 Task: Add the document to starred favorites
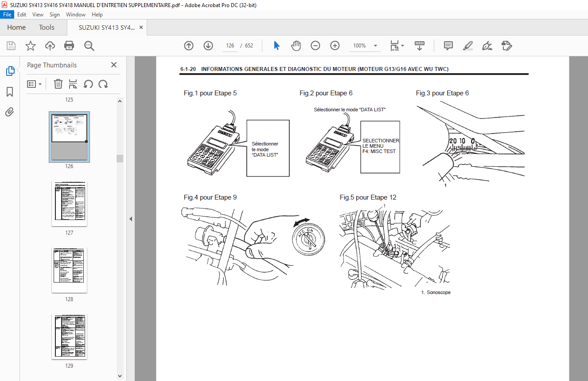[x=30, y=46]
